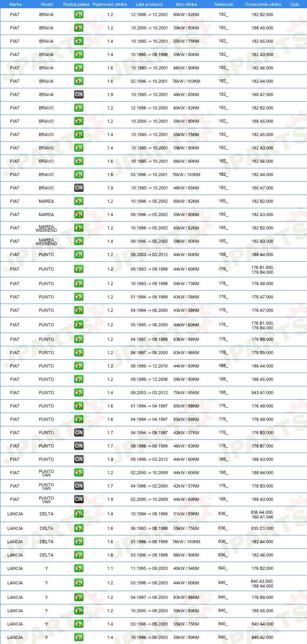Click the petrol icon in the PUNTO 09.1999 -> 12.2010 row

(x=79, y=366)
